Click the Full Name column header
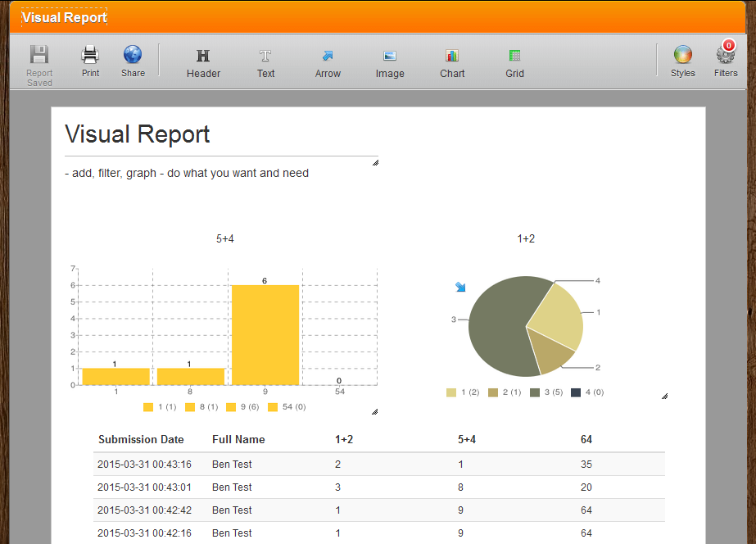 click(x=238, y=440)
